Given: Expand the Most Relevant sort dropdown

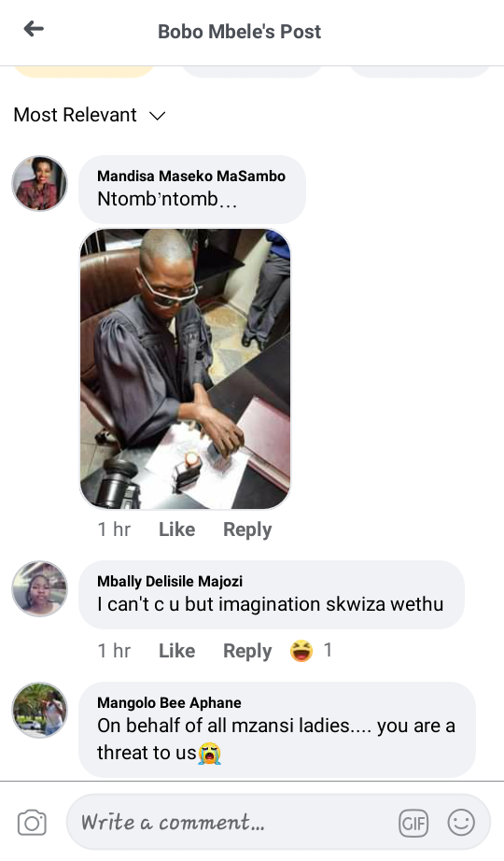Looking at the screenshot, I should click(90, 115).
